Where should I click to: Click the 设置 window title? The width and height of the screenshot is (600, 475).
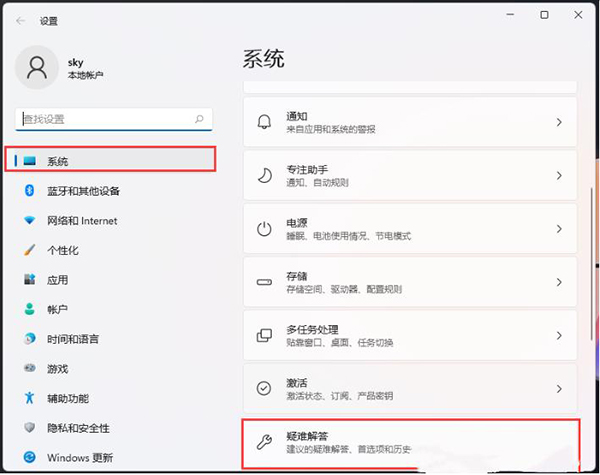(x=49, y=21)
